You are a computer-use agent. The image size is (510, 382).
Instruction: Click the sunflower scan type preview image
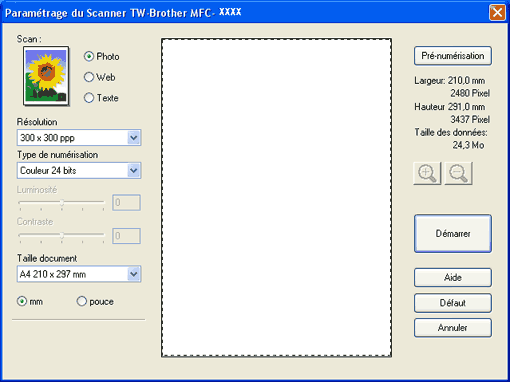(x=46, y=76)
